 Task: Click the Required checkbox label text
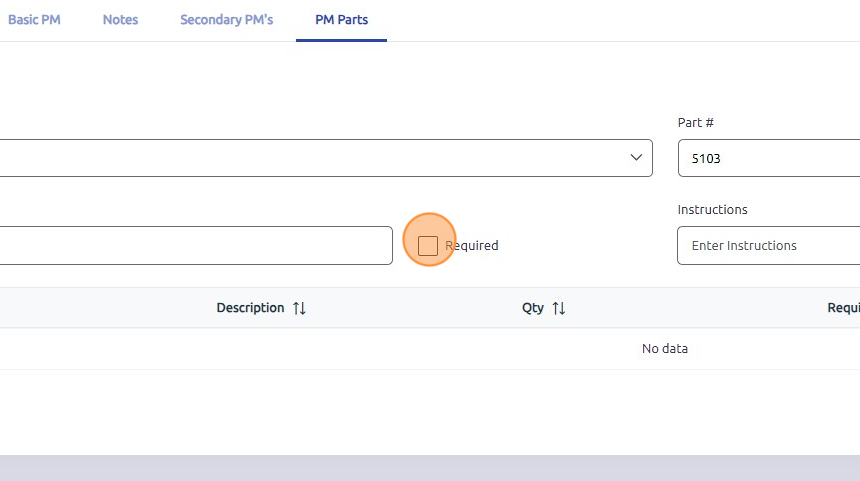[473, 245]
